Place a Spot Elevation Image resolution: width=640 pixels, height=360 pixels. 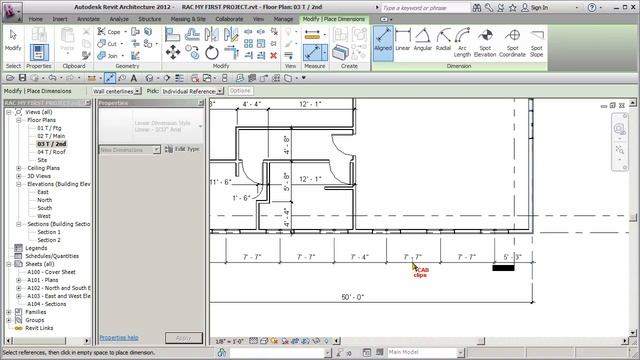point(485,43)
